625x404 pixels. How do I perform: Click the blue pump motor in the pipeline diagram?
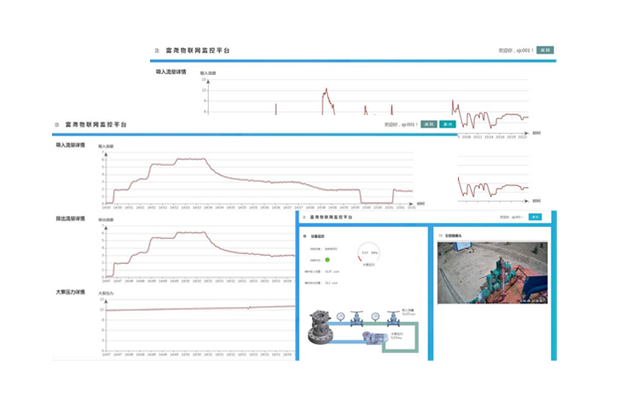tap(375, 338)
